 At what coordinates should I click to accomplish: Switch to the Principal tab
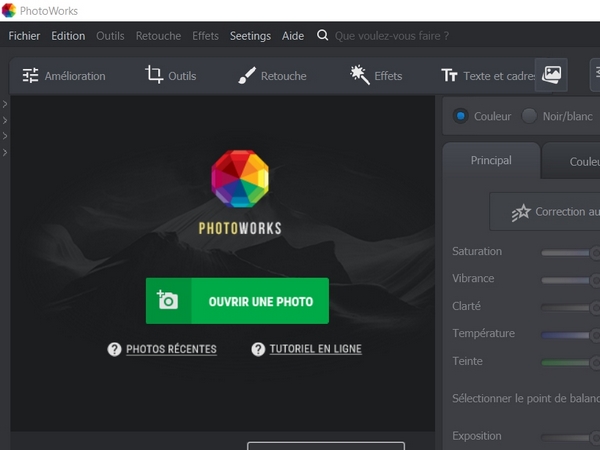click(491, 160)
